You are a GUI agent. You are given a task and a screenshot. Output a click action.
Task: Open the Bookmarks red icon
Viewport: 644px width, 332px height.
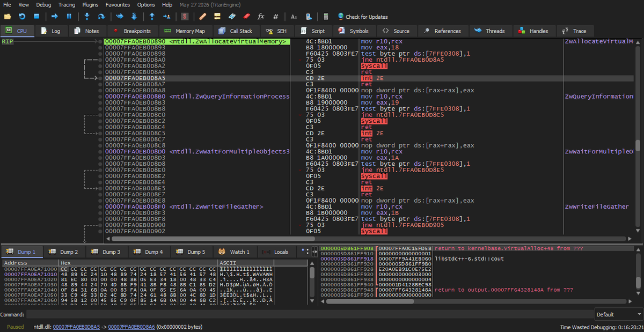tap(246, 17)
